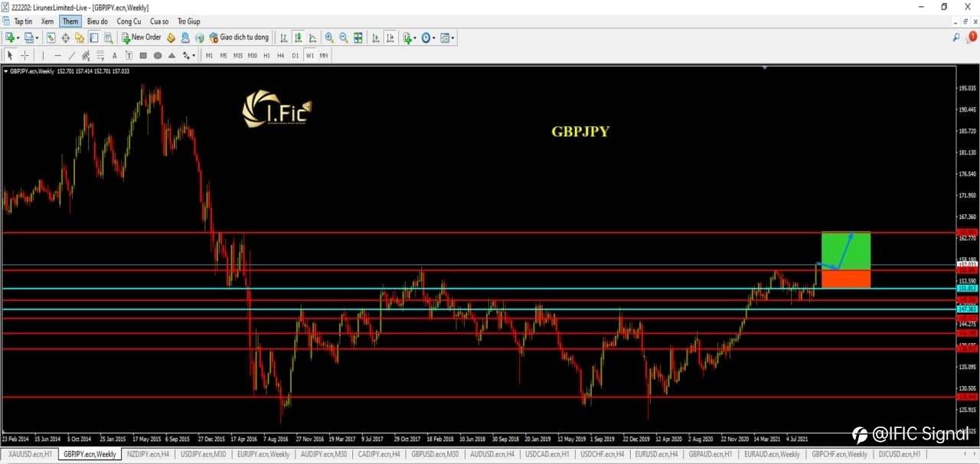
Task: Open the Periods clock dropdown
Action: tap(427, 38)
